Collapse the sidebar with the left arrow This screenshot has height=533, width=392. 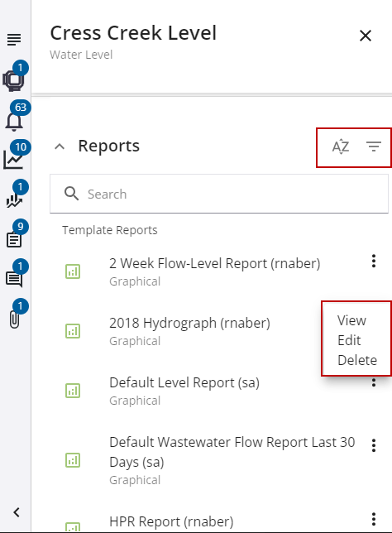click(x=17, y=512)
